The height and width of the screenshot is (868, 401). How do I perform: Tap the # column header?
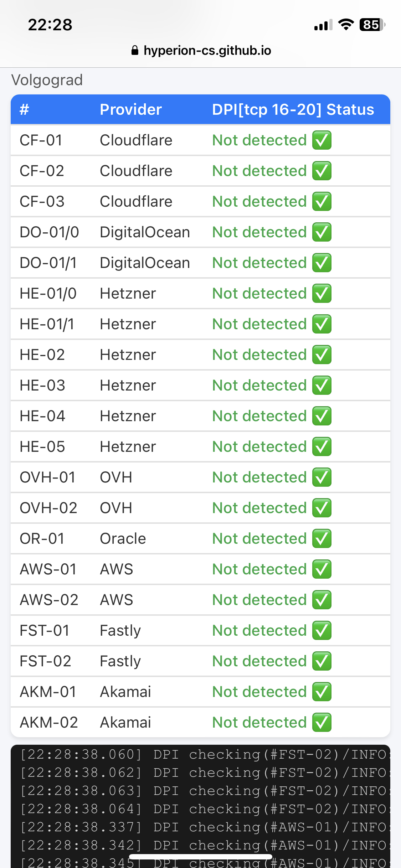coord(24,109)
